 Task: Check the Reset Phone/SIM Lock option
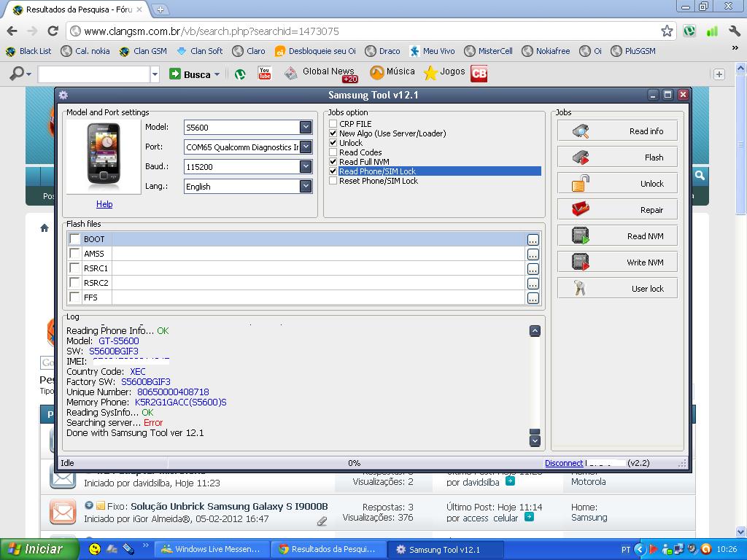point(333,181)
